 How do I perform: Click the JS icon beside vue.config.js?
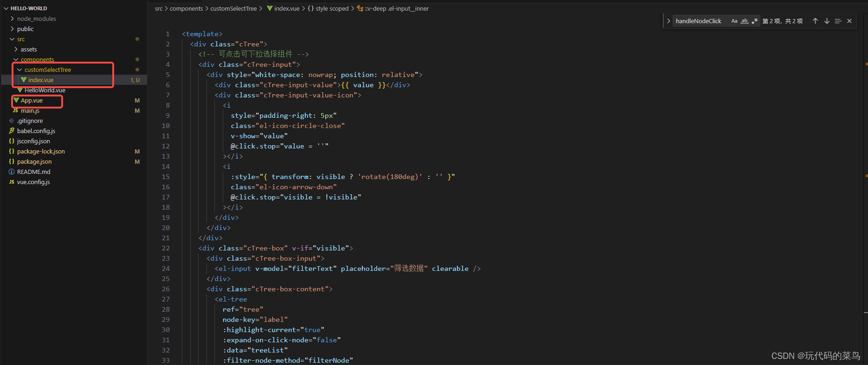pos(12,182)
